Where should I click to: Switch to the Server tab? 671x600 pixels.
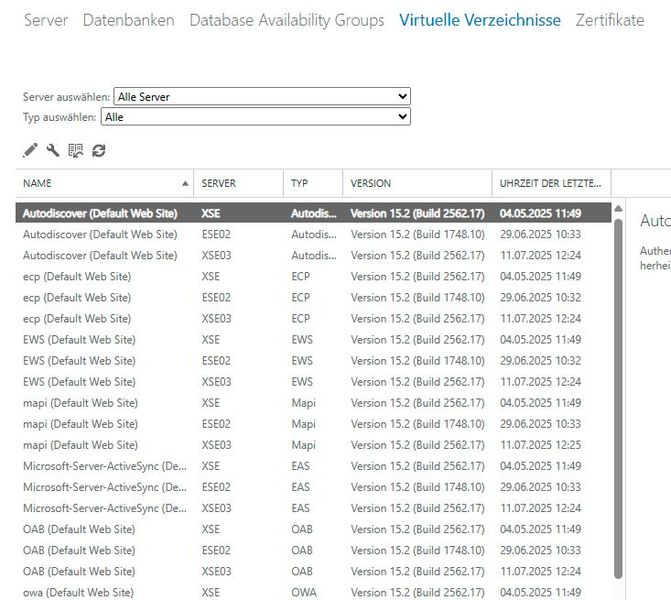click(x=46, y=20)
